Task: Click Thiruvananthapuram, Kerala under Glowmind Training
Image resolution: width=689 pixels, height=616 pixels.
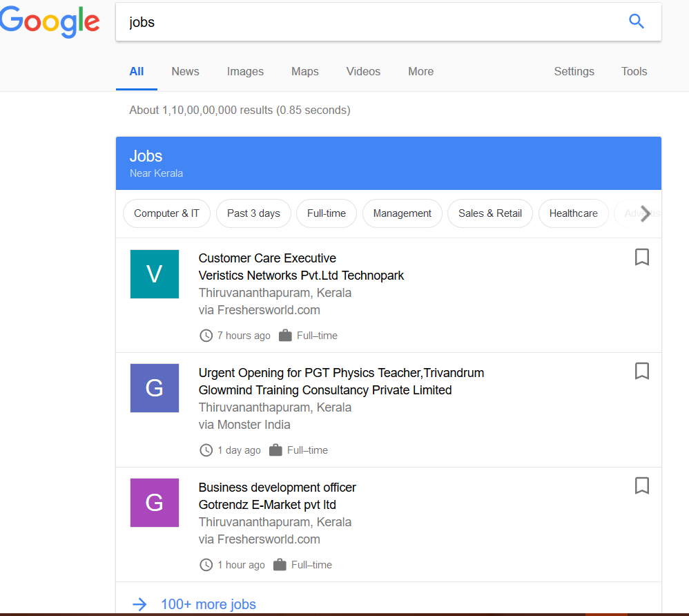Action: (275, 407)
